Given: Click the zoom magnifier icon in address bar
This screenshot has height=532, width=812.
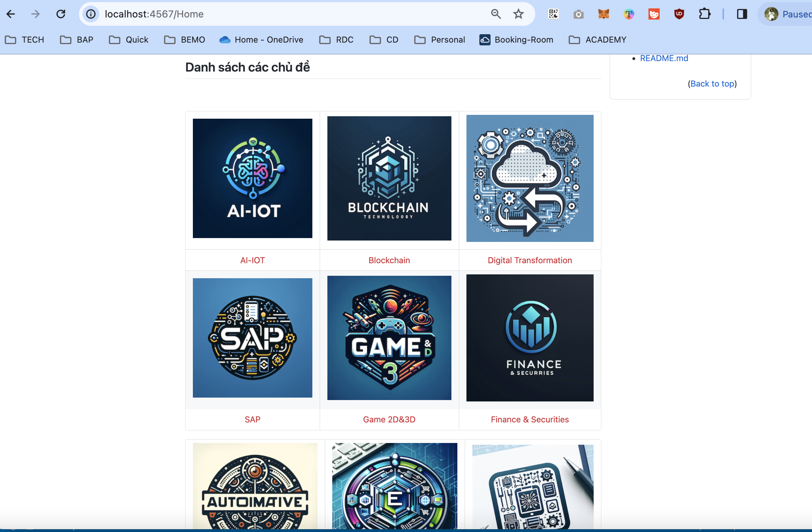Looking at the screenshot, I should (496, 14).
